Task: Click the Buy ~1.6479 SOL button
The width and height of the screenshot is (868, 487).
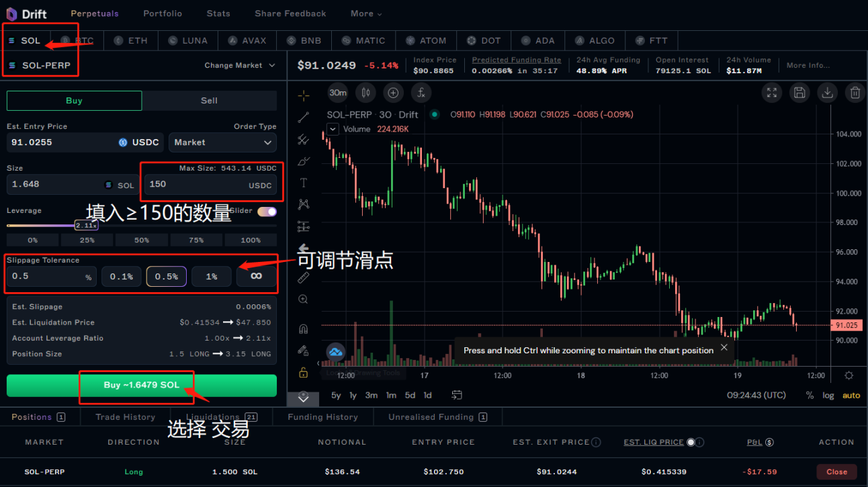Action: point(142,386)
